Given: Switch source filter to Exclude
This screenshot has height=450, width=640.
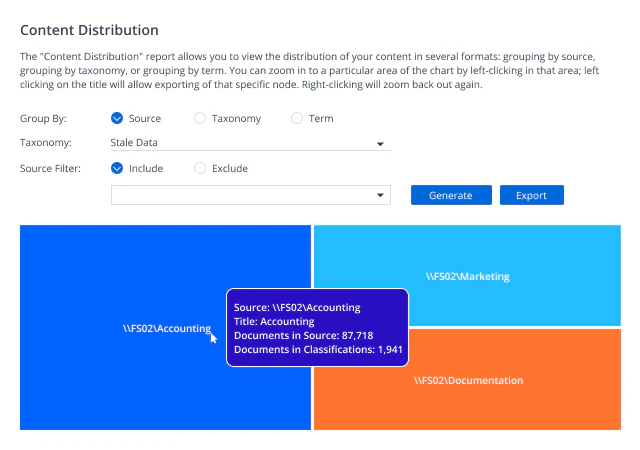Looking at the screenshot, I should [200, 169].
